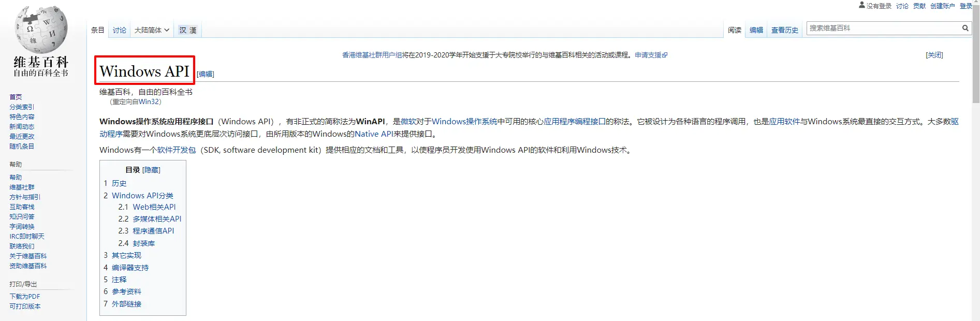Image resolution: width=980 pixels, height=321 pixels.
Task: Click the external link icon after 申请支援
Action: coord(665,55)
